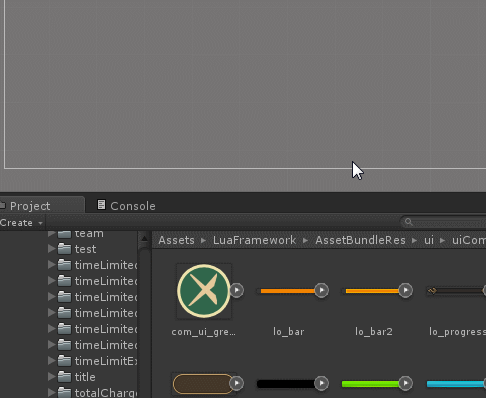Select the title folder row
Viewport: 486px width, 398px height.
[69, 377]
